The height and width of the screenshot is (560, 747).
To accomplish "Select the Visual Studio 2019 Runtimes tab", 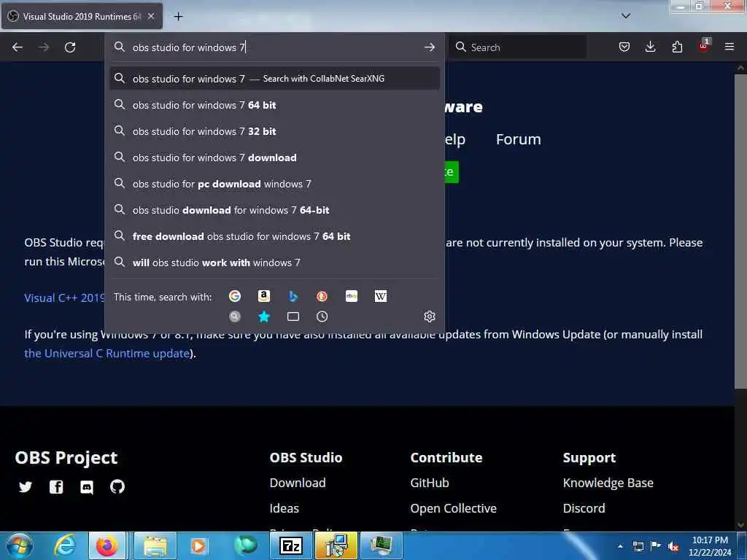I will [82, 16].
